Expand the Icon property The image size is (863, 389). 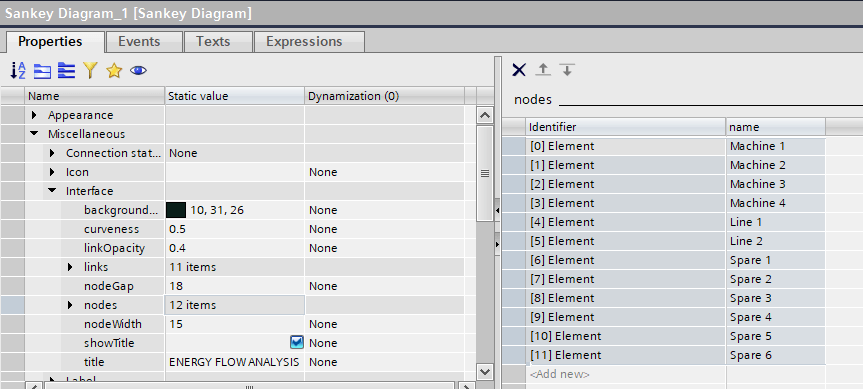[52, 172]
